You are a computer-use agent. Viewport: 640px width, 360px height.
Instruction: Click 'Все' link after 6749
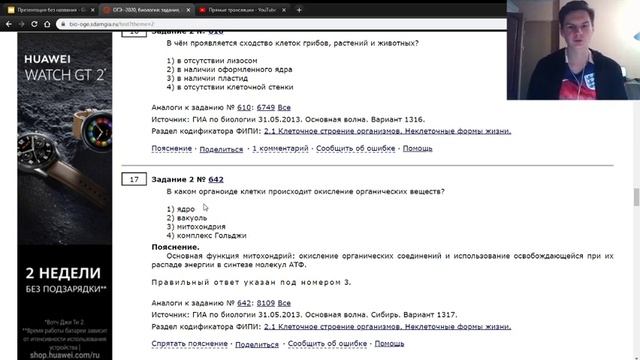point(284,107)
